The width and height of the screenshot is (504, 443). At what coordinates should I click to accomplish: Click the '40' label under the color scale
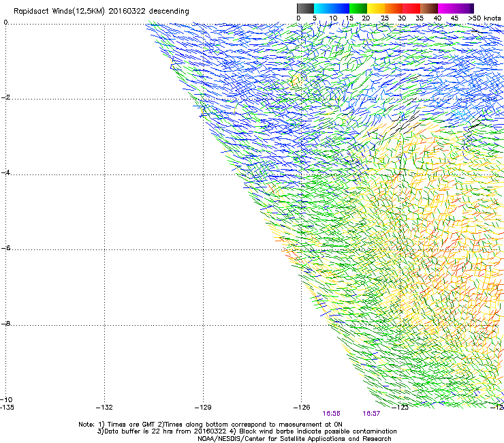[x=437, y=18]
